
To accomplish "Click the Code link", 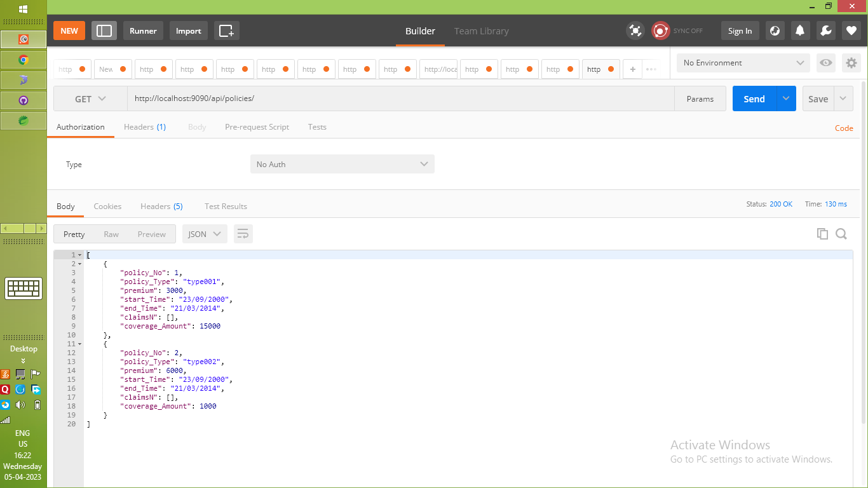I will point(844,128).
